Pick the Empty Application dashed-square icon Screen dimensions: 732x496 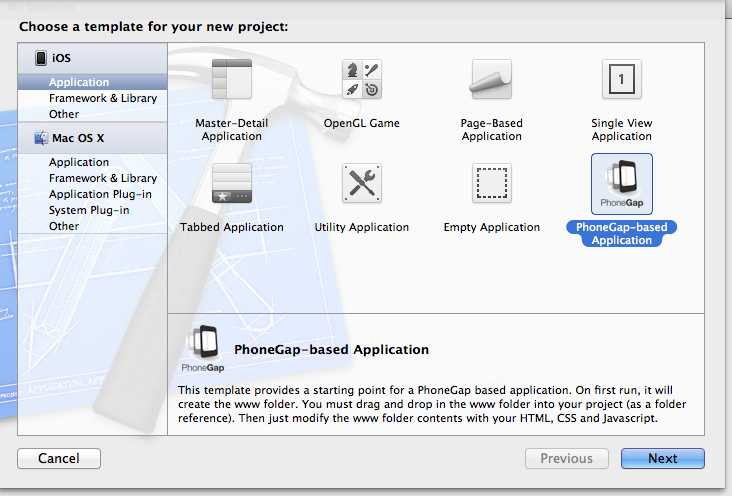point(492,183)
